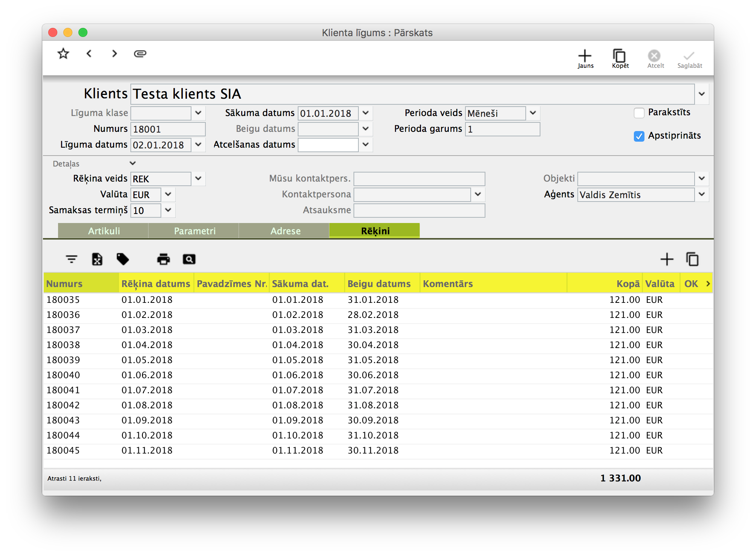Uncheck the Apstiprināts checkbox
Screen dimensions: 756x556
639,136
